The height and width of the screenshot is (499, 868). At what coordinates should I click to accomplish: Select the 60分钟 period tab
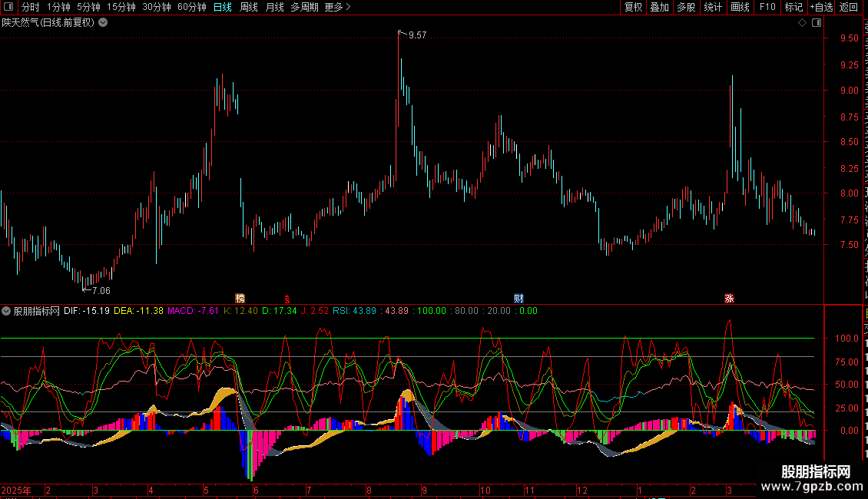[x=191, y=7]
